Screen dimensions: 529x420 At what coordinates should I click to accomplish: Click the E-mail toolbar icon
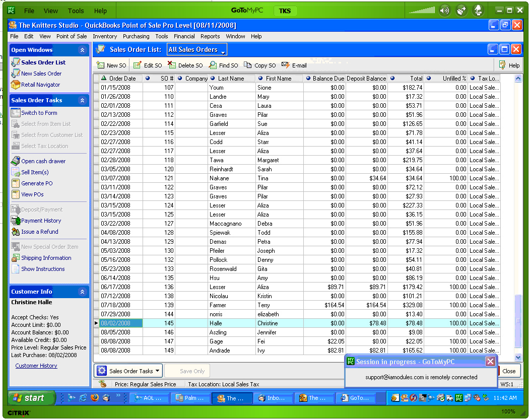click(286, 65)
